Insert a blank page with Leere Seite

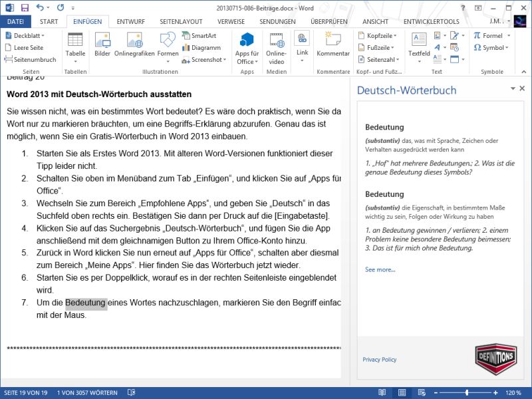click(x=25, y=47)
